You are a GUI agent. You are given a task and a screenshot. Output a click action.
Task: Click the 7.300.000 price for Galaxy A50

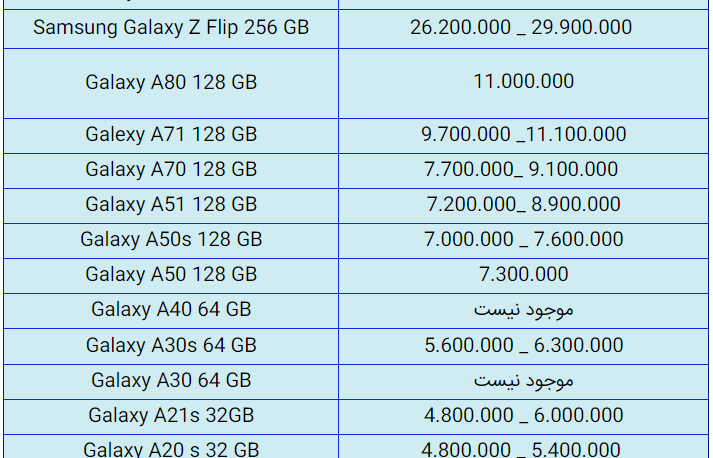(523, 275)
